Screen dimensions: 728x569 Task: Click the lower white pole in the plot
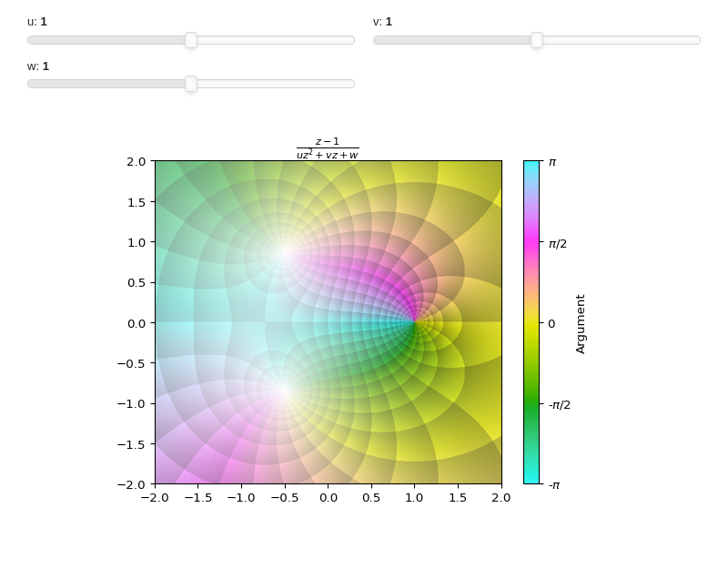coord(285,391)
